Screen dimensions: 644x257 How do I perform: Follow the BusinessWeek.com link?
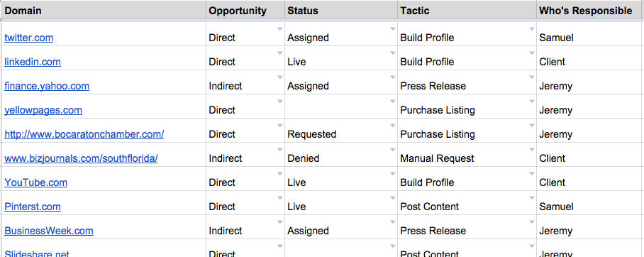pos(49,231)
